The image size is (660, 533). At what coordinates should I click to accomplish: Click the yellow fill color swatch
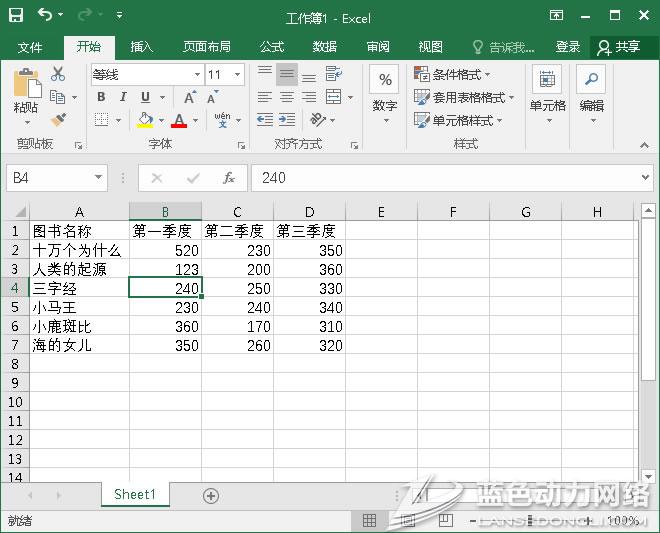click(145, 120)
